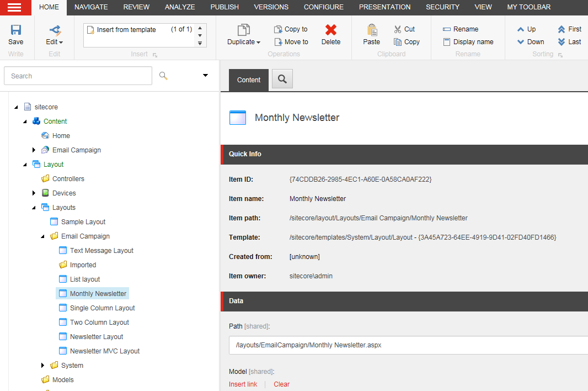Switch to the PUBLISH ribbon tab

coord(224,7)
